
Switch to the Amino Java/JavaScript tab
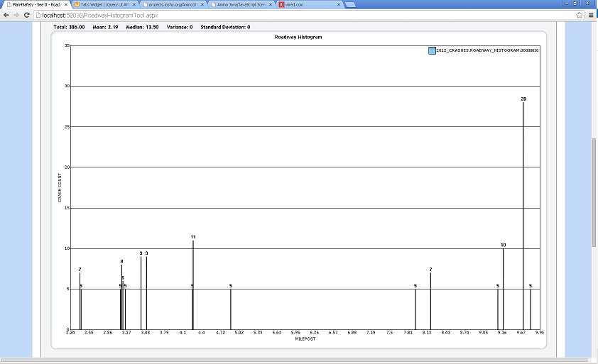click(x=241, y=4)
